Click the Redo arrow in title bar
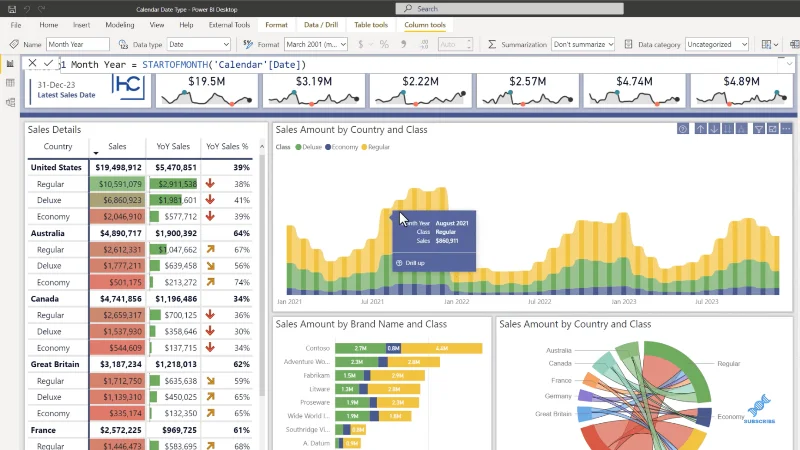Screen dimensions: 800x450 (x=42, y=9)
